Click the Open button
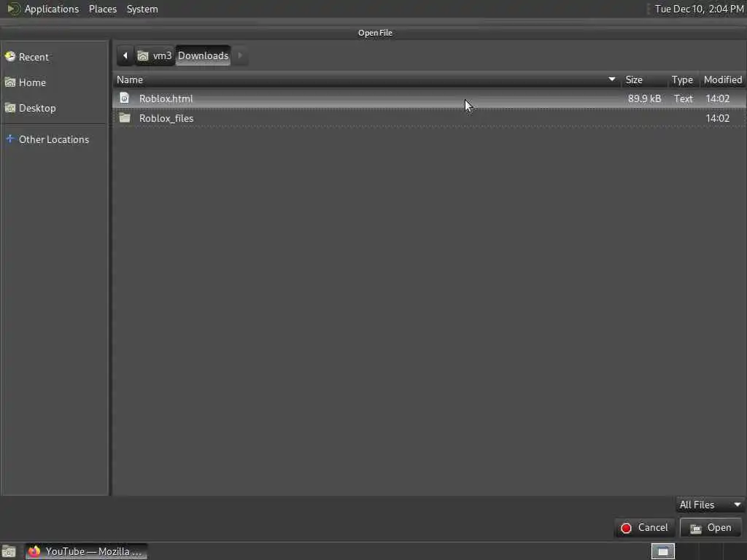This screenshot has height=560, width=747. [x=711, y=528]
